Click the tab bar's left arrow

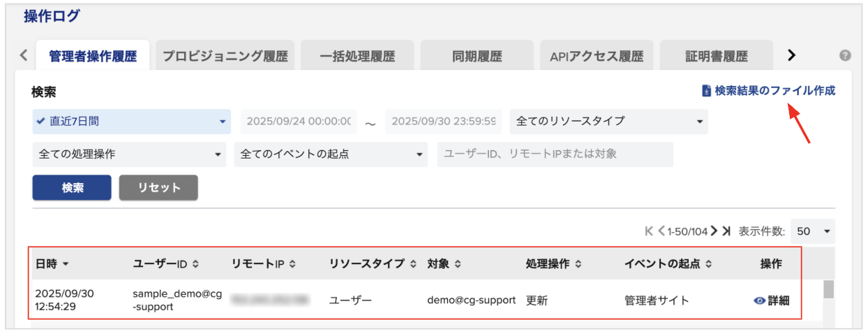(x=24, y=55)
